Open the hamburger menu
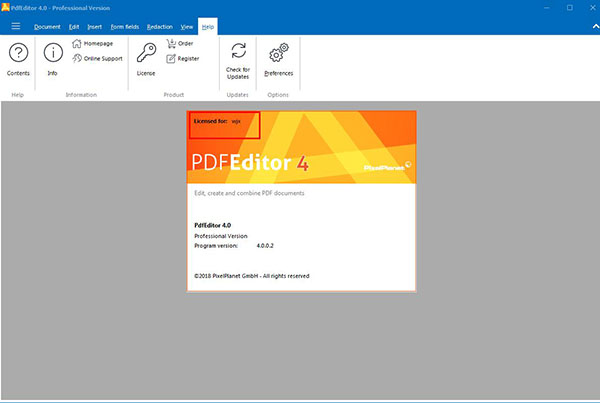This screenshot has width=600, height=403. 16,26
